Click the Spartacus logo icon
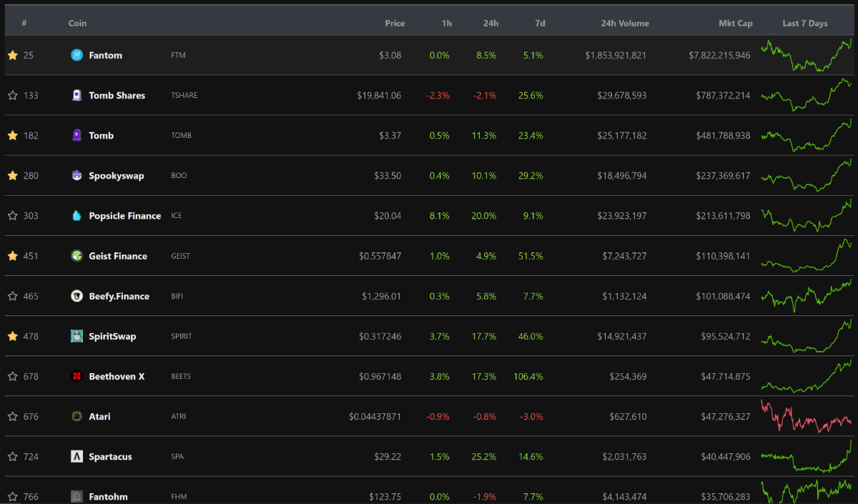Image resolution: width=858 pixels, height=504 pixels. click(77, 456)
